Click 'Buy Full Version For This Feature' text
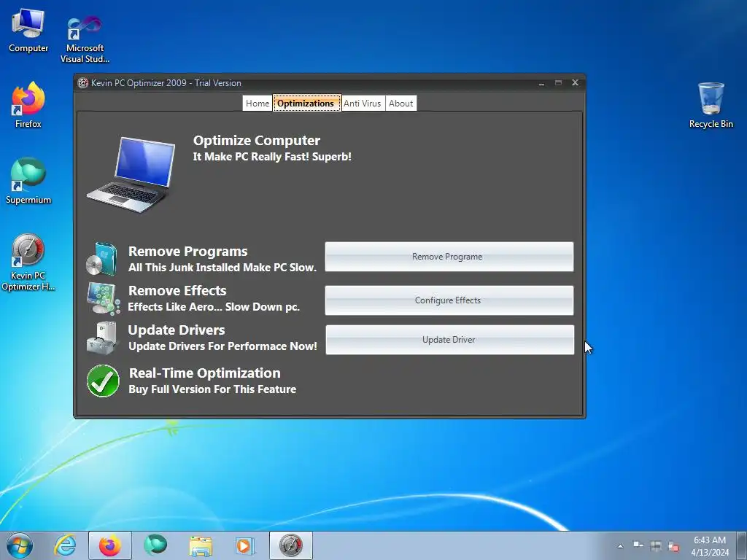747x560 pixels. click(212, 389)
